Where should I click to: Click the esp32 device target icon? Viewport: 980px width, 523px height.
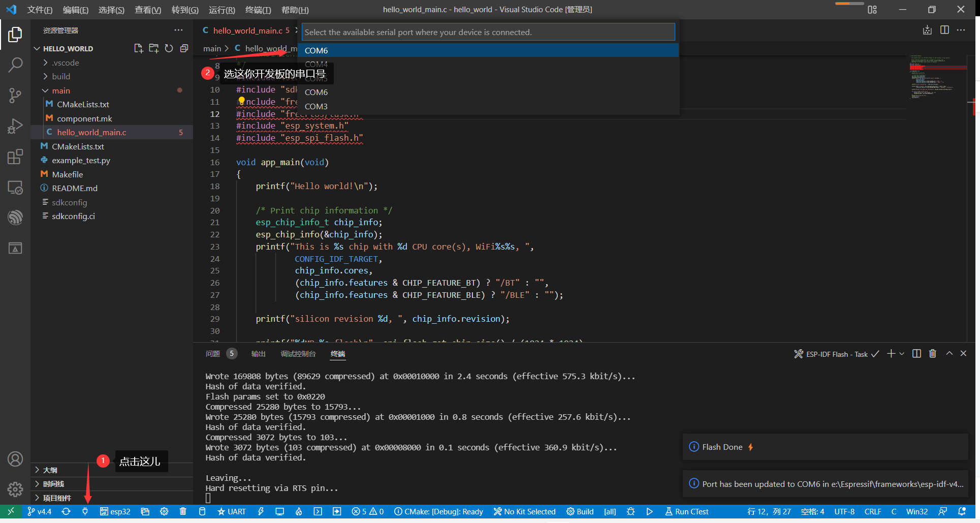[x=115, y=512]
